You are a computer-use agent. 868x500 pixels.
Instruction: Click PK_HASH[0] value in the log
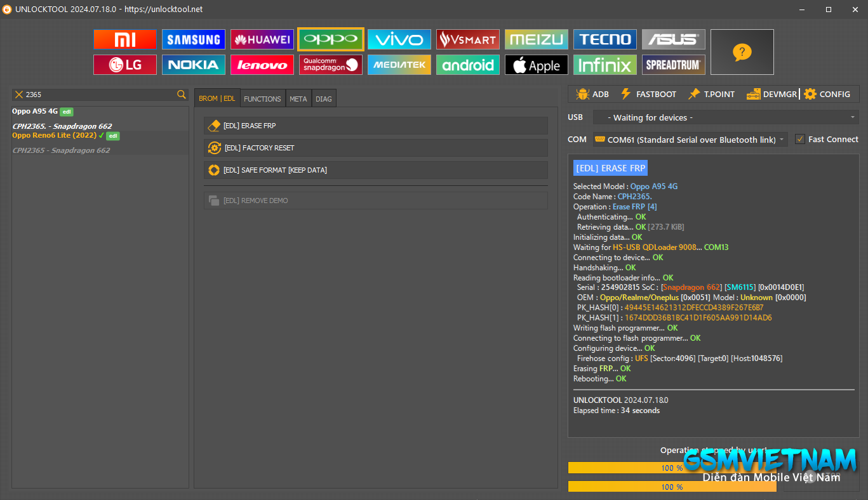pos(694,308)
